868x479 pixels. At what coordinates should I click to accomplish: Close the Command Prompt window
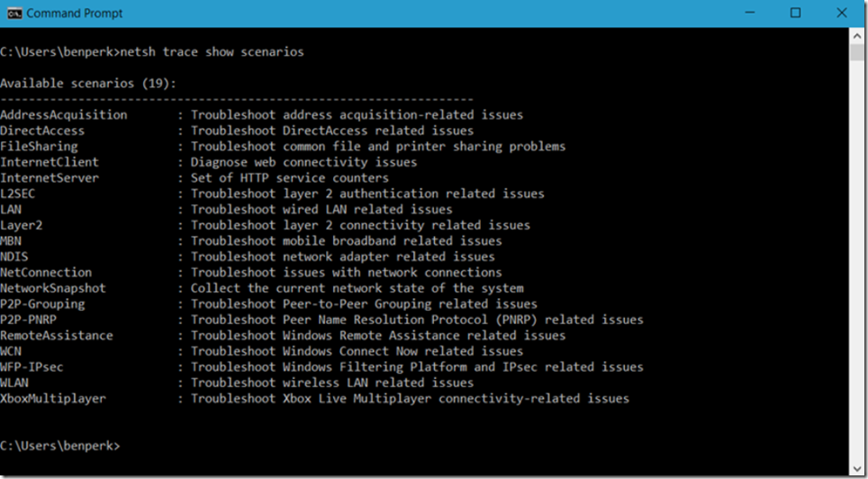841,13
